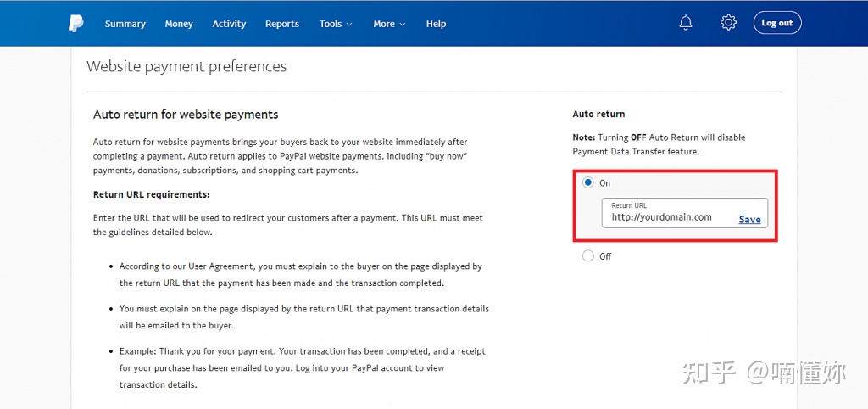The height and width of the screenshot is (409, 868).
Task: Open the settings gear icon
Action: 728,23
